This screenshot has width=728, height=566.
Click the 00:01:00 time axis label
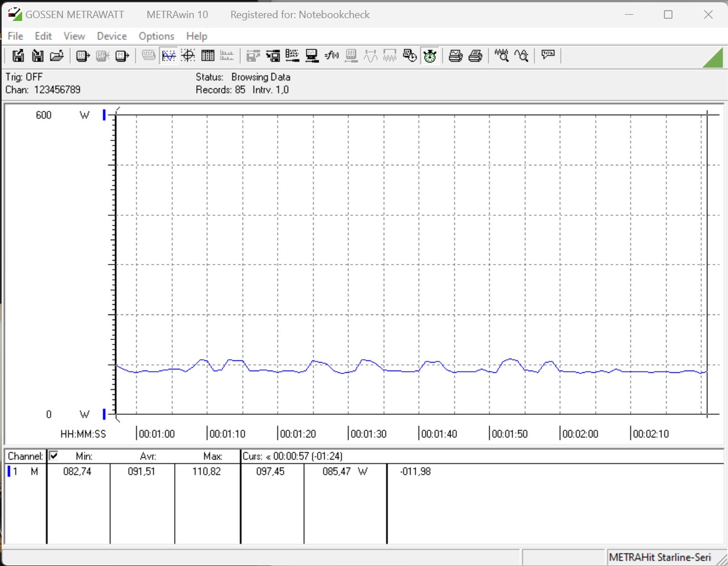point(157,434)
